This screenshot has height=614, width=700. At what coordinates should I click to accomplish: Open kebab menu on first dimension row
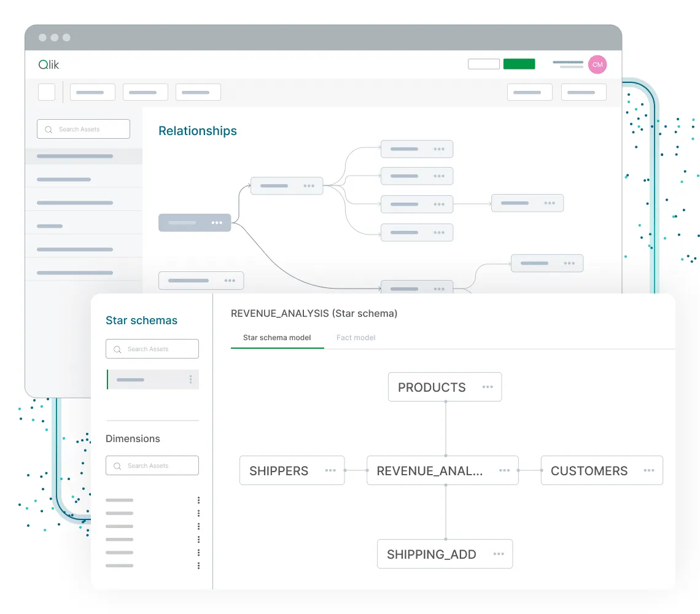point(199,500)
